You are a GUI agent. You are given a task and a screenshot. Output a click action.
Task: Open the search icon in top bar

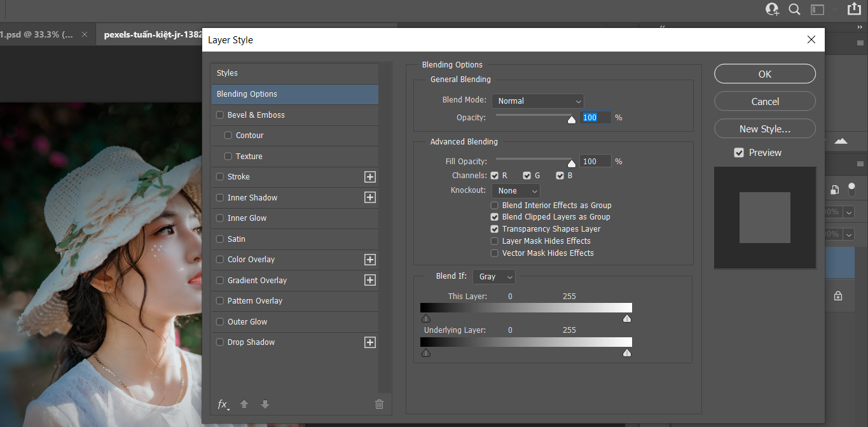tap(794, 9)
